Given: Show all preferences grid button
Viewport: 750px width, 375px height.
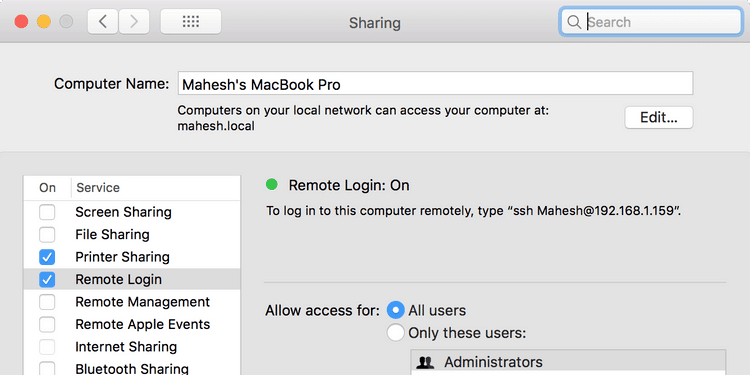Looking at the screenshot, I should 191,22.
